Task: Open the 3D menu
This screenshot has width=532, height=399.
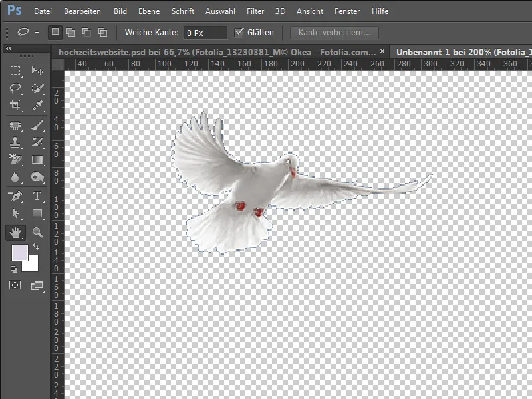Action: point(280,11)
